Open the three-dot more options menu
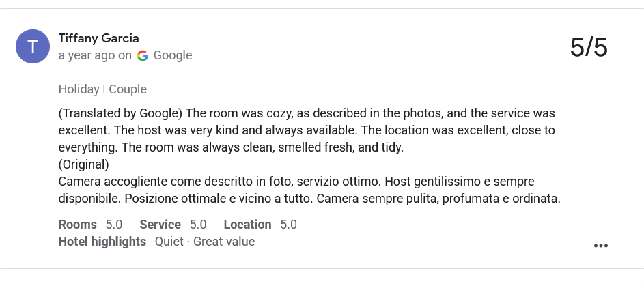Image resolution: width=644 pixels, height=303 pixels. tap(600, 246)
